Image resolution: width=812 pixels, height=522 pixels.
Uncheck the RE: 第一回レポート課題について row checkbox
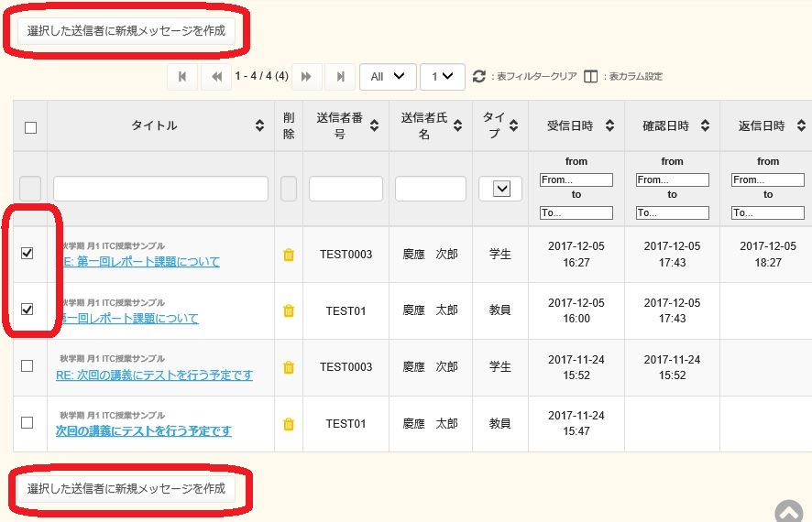tap(27, 254)
